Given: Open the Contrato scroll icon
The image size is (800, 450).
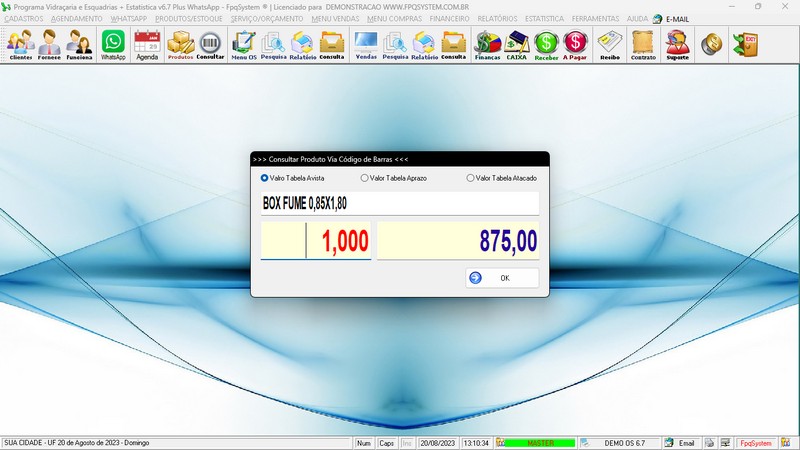Looking at the screenshot, I should pos(643,45).
